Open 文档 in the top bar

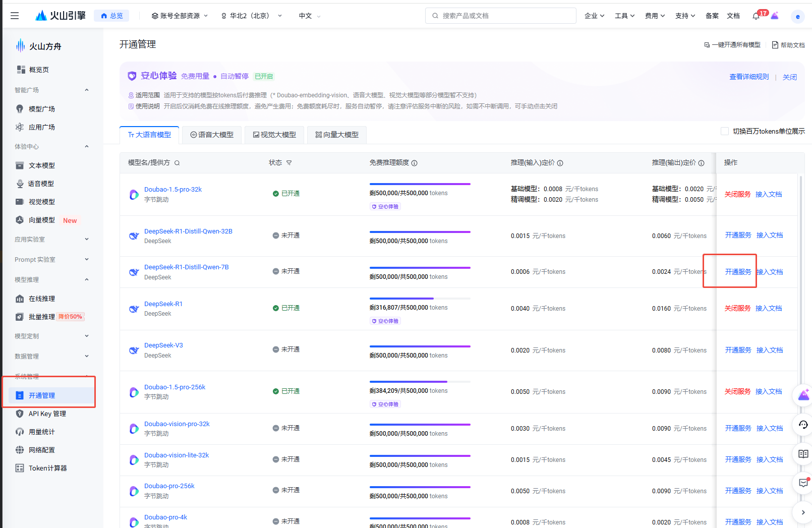(733, 16)
